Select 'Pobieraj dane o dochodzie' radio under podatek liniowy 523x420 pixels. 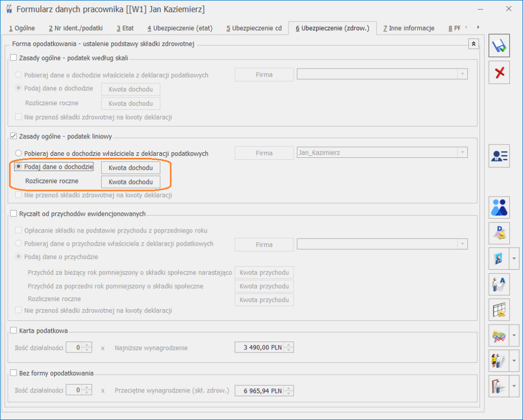19,153
